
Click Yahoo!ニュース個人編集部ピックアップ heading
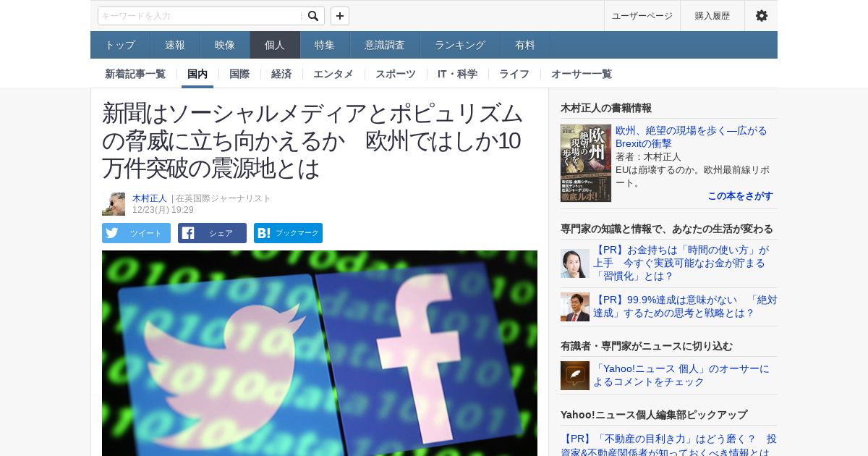coord(654,415)
